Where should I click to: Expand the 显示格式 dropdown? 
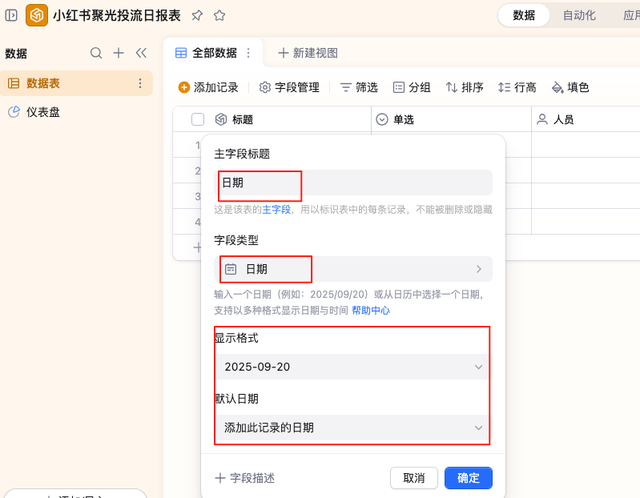click(x=353, y=367)
